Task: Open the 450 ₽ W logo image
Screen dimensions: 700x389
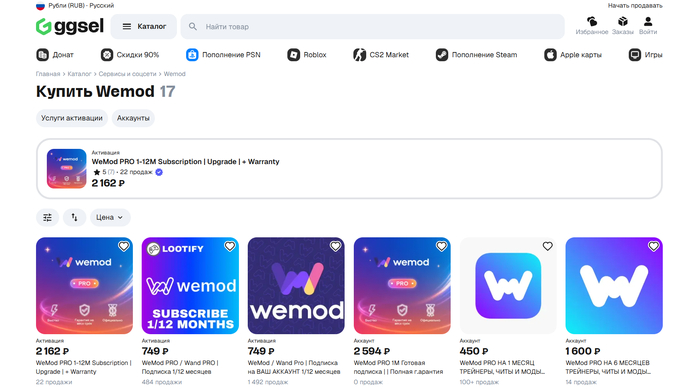Action: click(508, 286)
